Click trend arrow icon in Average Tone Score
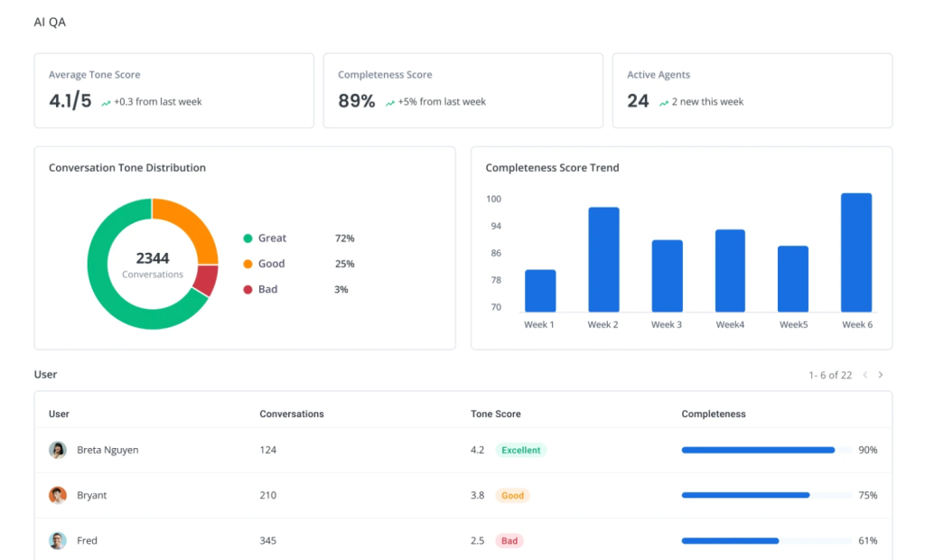Image resolution: width=925 pixels, height=560 pixels. coord(106,103)
